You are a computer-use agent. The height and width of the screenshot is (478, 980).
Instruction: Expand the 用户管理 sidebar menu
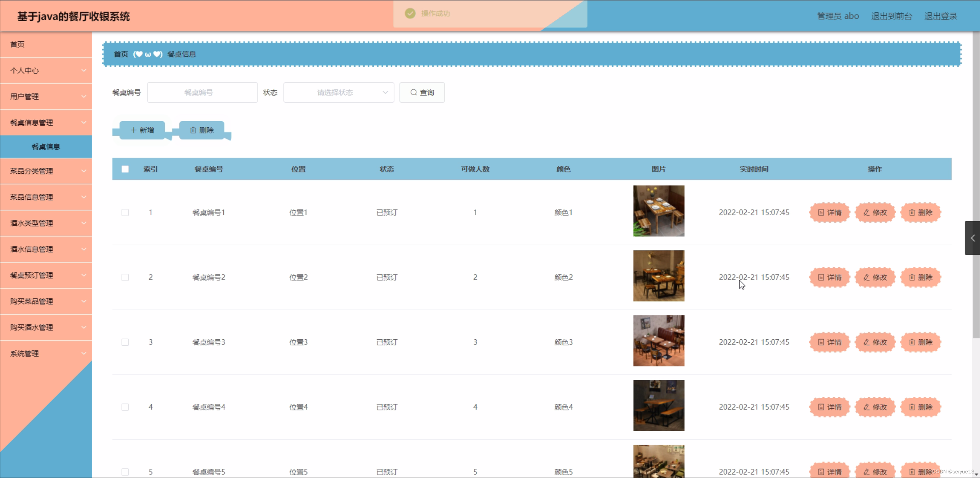tap(46, 97)
